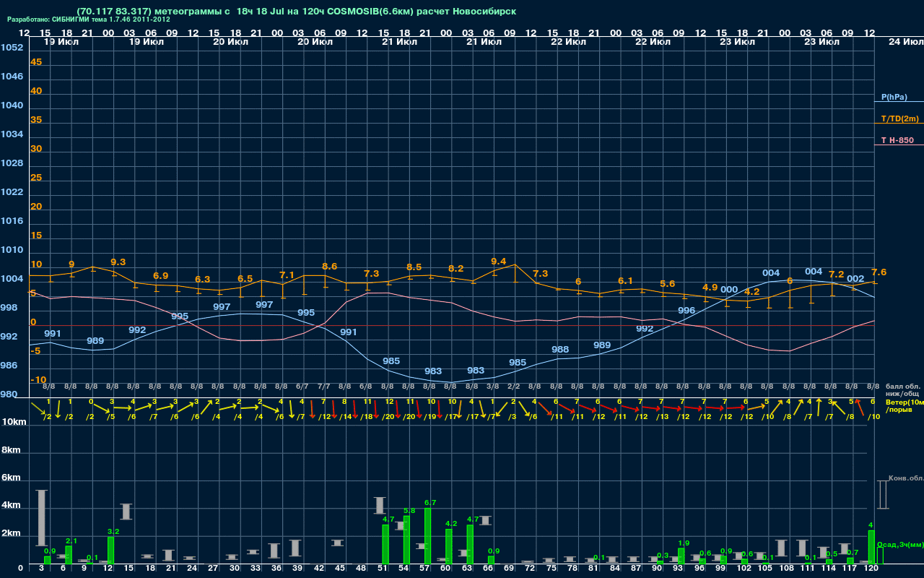Click the 000 pressure reading
The height and width of the screenshot is (578, 924).
tap(729, 290)
